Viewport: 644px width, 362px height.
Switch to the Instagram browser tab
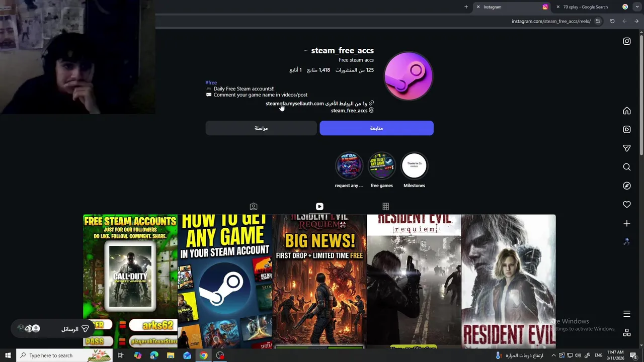click(x=513, y=7)
